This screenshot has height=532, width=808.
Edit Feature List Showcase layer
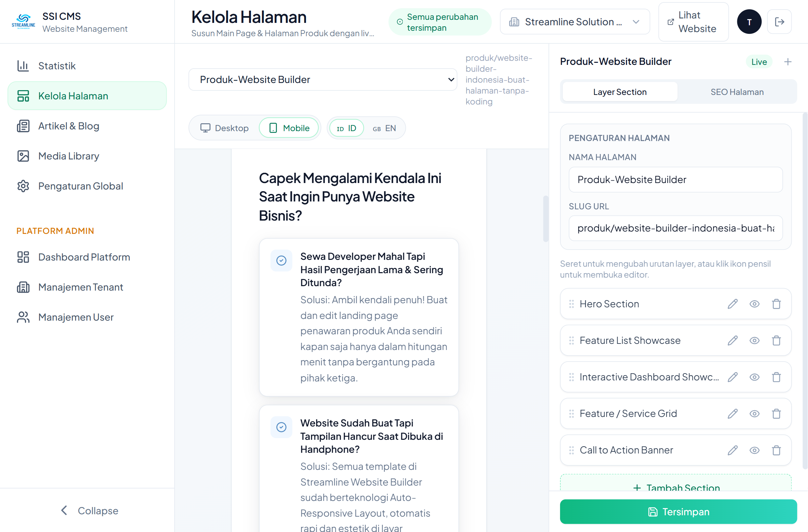733,340
